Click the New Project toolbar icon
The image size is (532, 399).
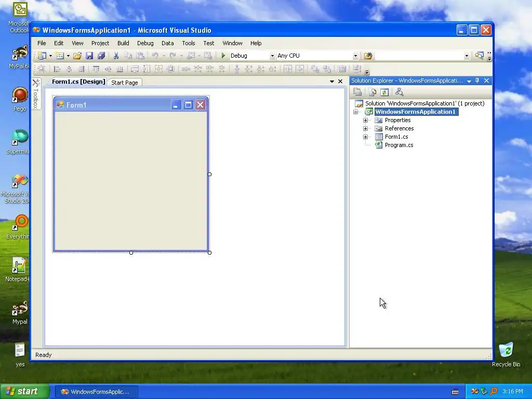pyautogui.click(x=43, y=56)
